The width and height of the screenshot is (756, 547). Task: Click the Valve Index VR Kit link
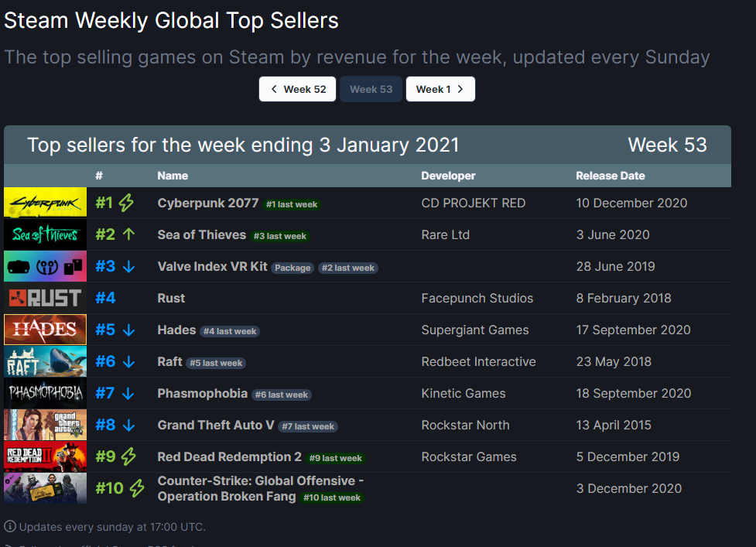[x=212, y=266]
